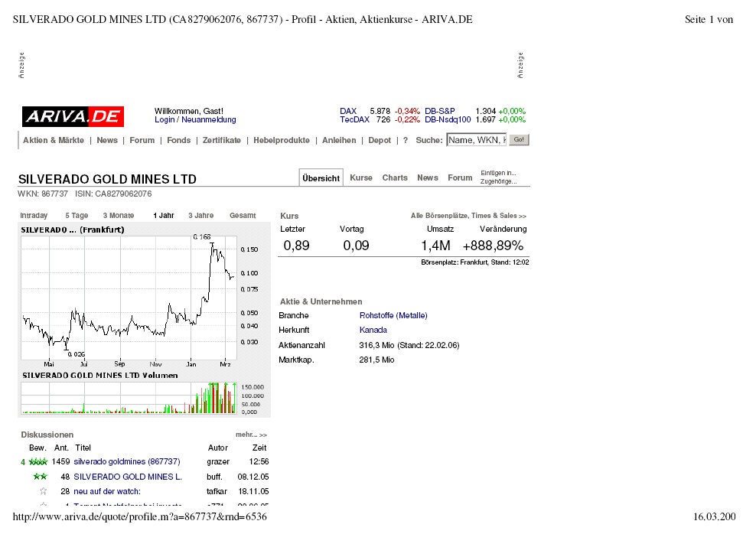This screenshot has width=756, height=534.
Task: Open the DAX index quote
Action: click(348, 111)
